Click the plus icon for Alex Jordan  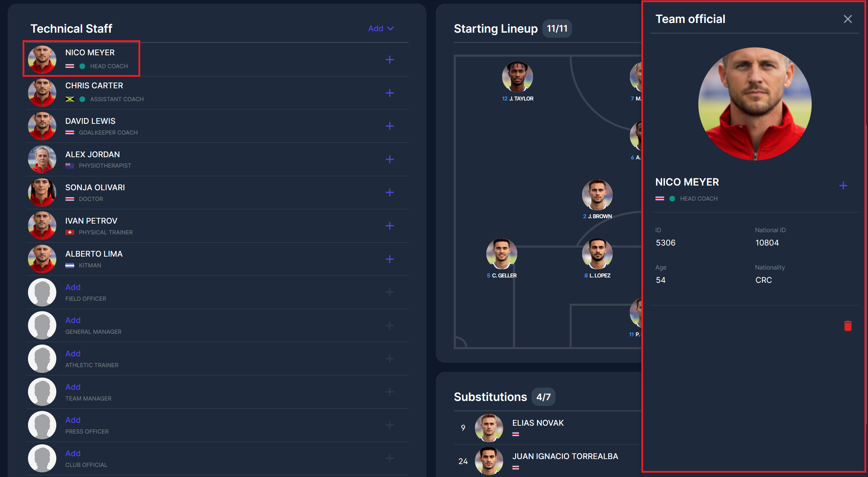click(390, 159)
